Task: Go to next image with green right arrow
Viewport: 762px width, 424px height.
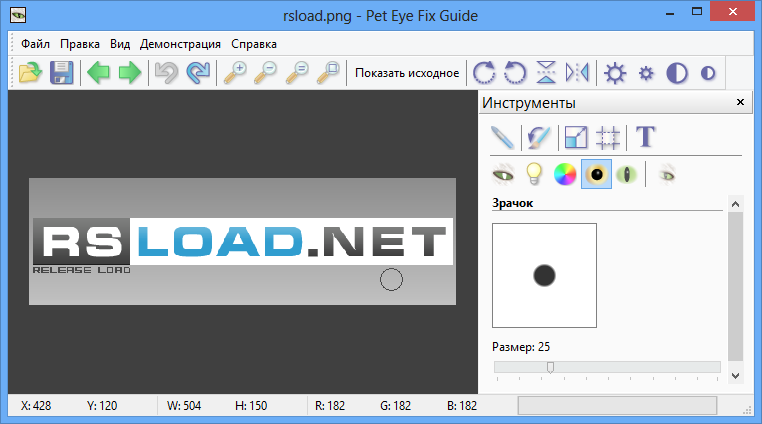Action: 129,73
